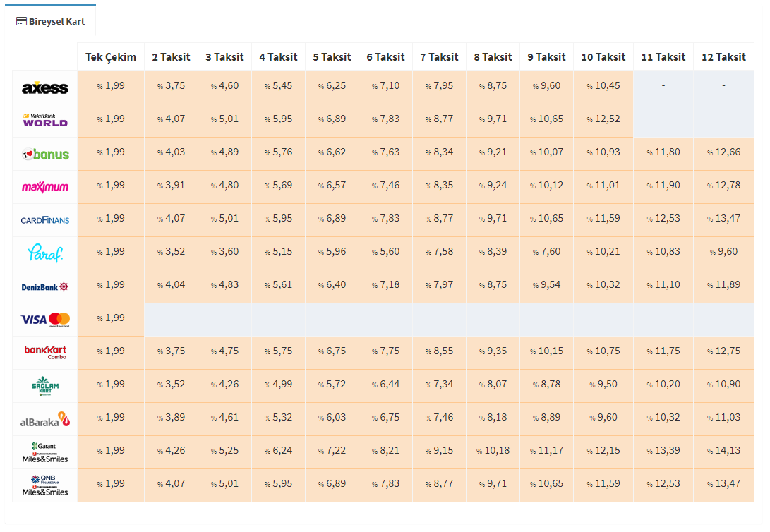Click Bankkart Combo 4 Taksit rate 5,75
Viewport: 770px width, 532px height.
[x=279, y=351]
